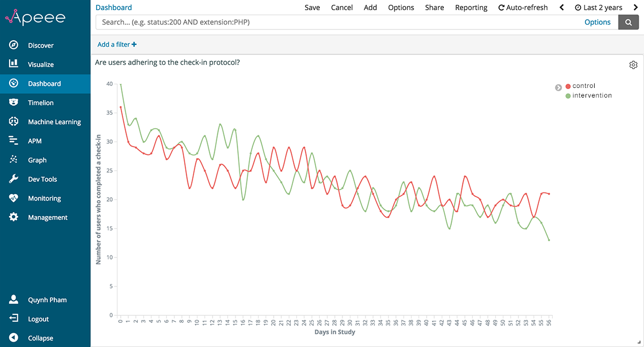Click the Visualize bar chart icon
644x347 pixels.
pyautogui.click(x=14, y=64)
